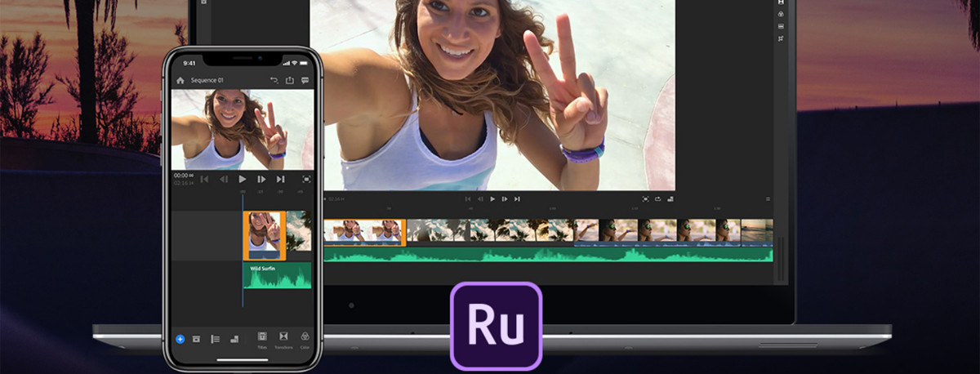Click the Sequence 01 title on the phone
This screenshot has height=374, width=980.
207,80
